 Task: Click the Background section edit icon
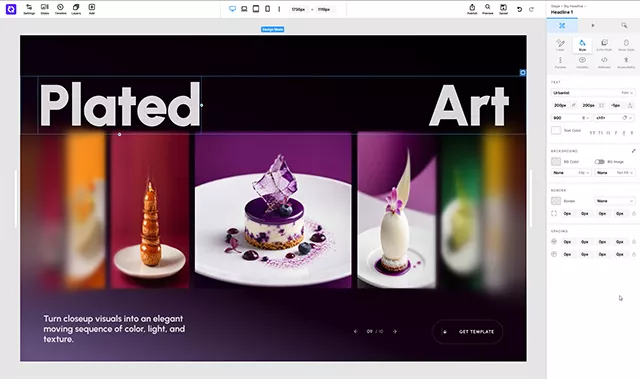[x=633, y=151]
